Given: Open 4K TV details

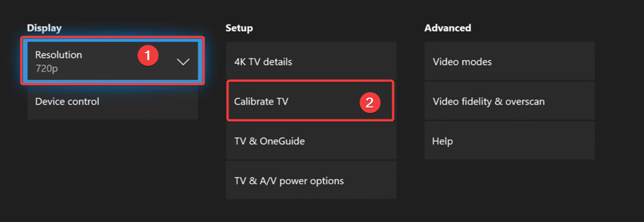Looking at the screenshot, I should (311, 62).
